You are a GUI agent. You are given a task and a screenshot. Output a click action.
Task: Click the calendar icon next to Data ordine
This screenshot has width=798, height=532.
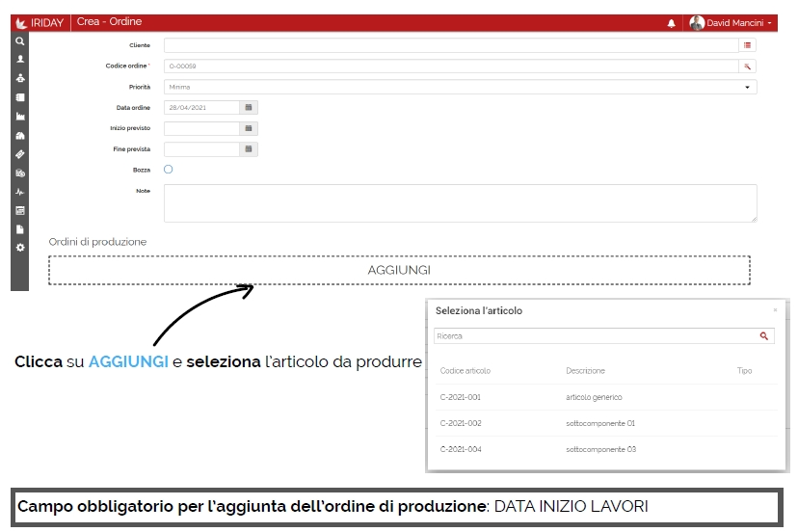[x=249, y=108]
